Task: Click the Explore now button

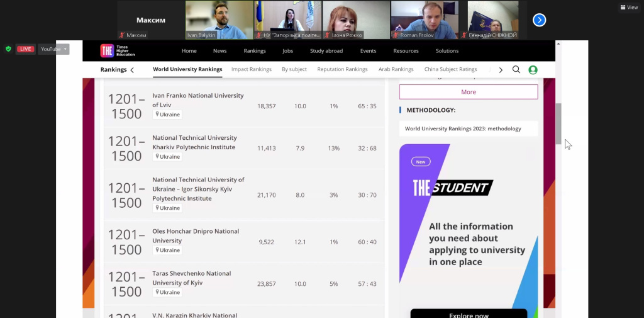Action: (x=469, y=314)
